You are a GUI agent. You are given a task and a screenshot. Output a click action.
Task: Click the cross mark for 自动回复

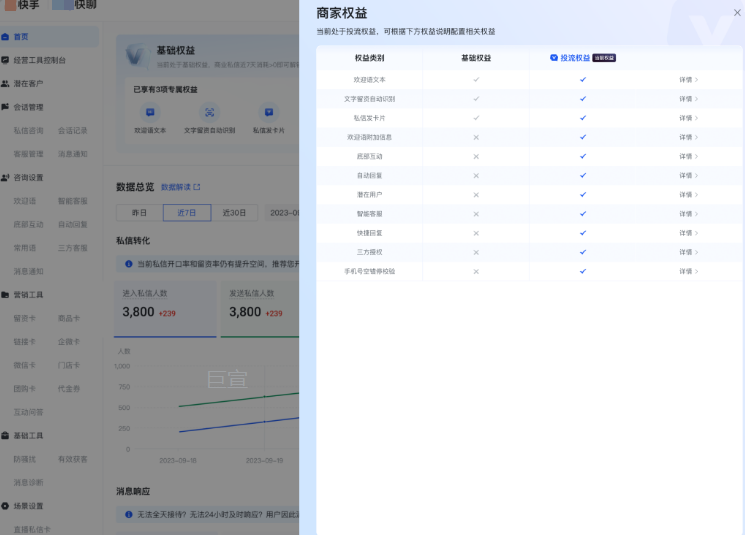(x=476, y=175)
